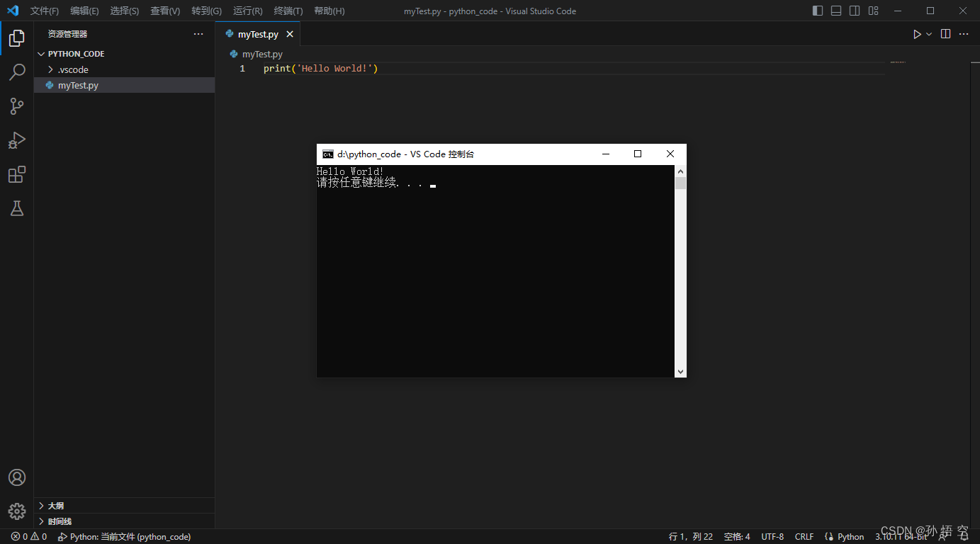This screenshot has height=544, width=980.
Task: Split the editor right
Action: (x=945, y=34)
